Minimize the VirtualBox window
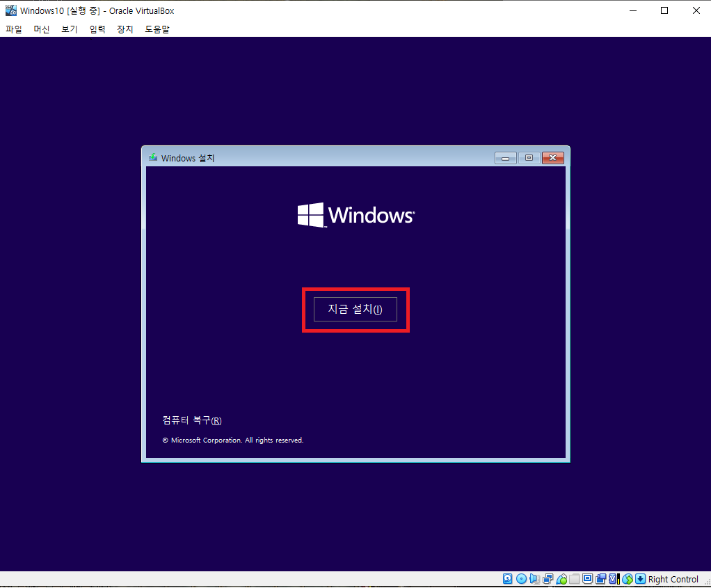Image resolution: width=711 pixels, height=588 pixels. pyautogui.click(x=633, y=10)
